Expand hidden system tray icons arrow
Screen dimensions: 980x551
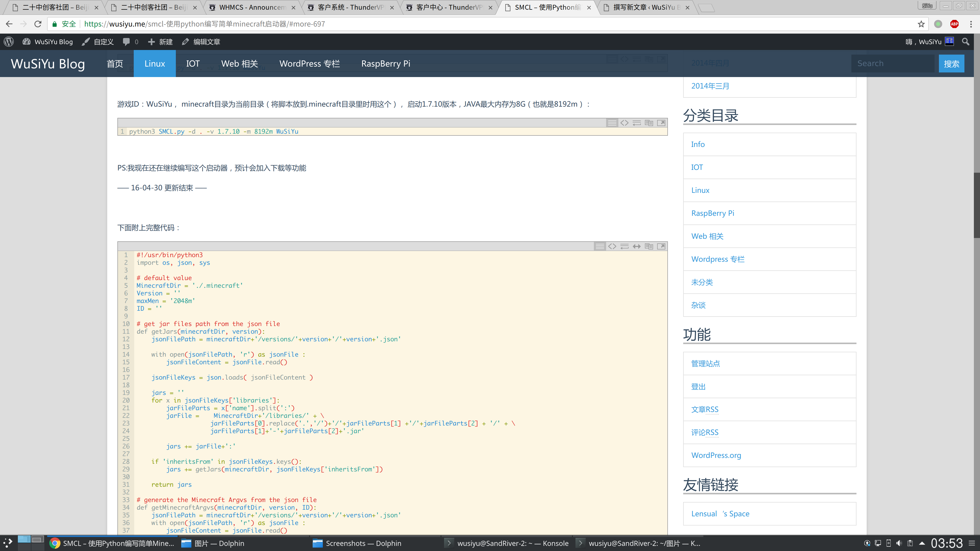(x=921, y=543)
